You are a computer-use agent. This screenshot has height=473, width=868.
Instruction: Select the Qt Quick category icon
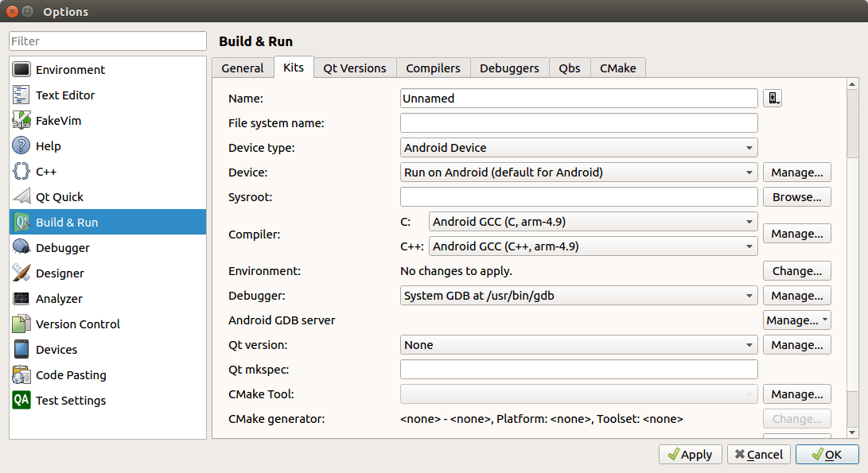(x=21, y=196)
